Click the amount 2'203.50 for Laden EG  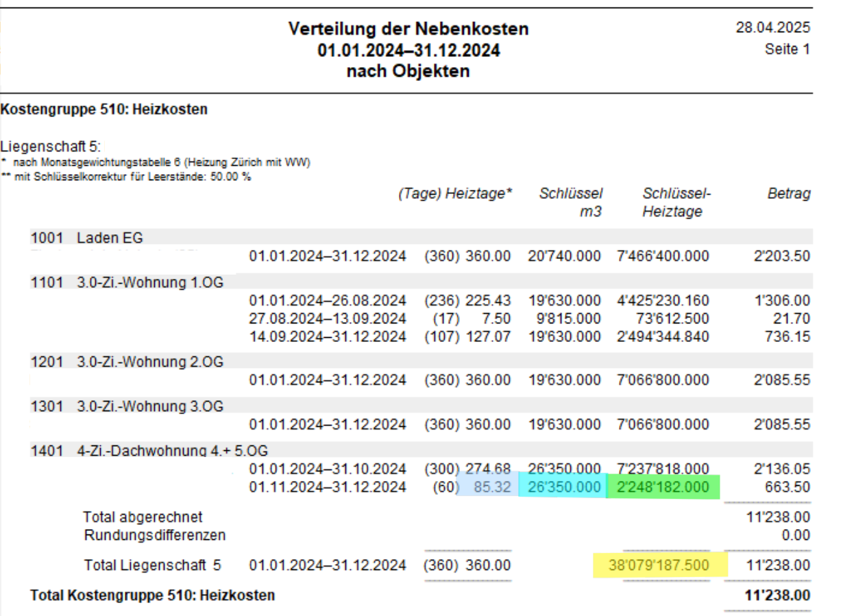coord(781,256)
